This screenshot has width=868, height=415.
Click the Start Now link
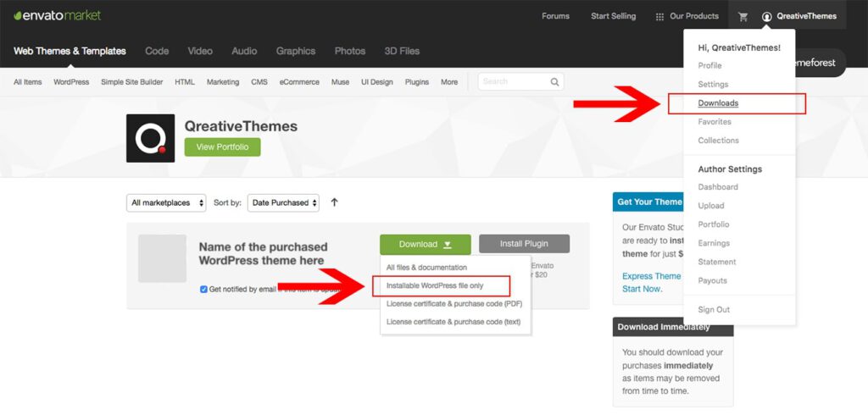click(641, 289)
